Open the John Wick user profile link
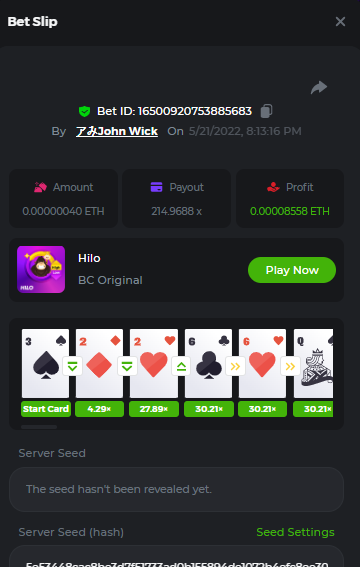This screenshot has height=567, width=360. tap(117, 131)
